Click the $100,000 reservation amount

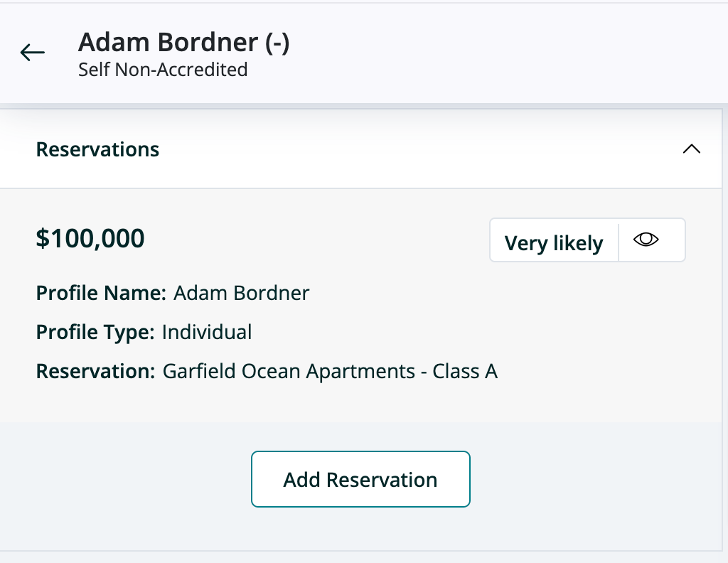pyautogui.click(x=90, y=238)
